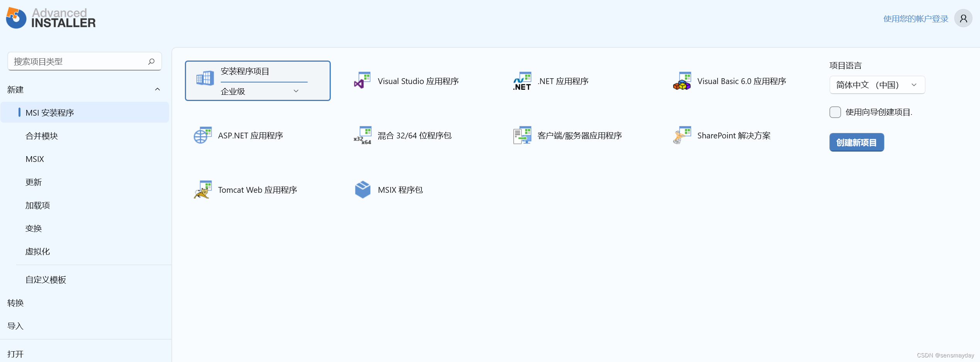Select the ASP.NET 应用程序 icon
Image resolution: width=980 pixels, height=362 pixels.
click(x=203, y=135)
